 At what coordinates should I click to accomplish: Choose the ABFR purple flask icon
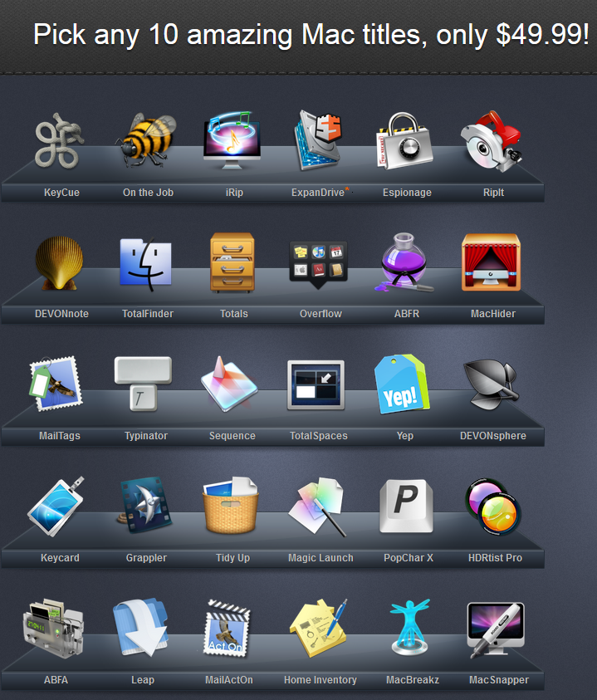tap(405, 262)
